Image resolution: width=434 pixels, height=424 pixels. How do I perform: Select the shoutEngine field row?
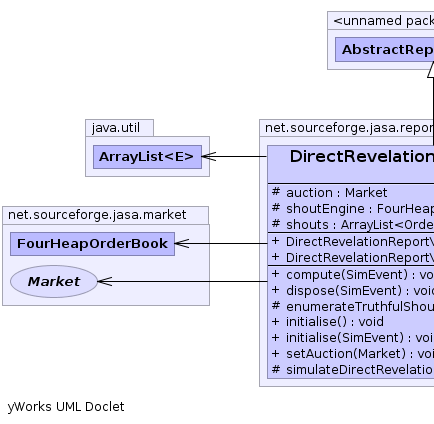(x=351, y=209)
